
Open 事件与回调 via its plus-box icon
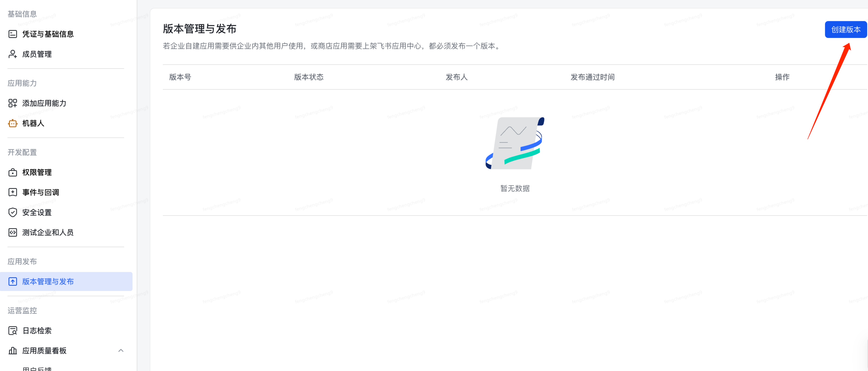[13, 192]
